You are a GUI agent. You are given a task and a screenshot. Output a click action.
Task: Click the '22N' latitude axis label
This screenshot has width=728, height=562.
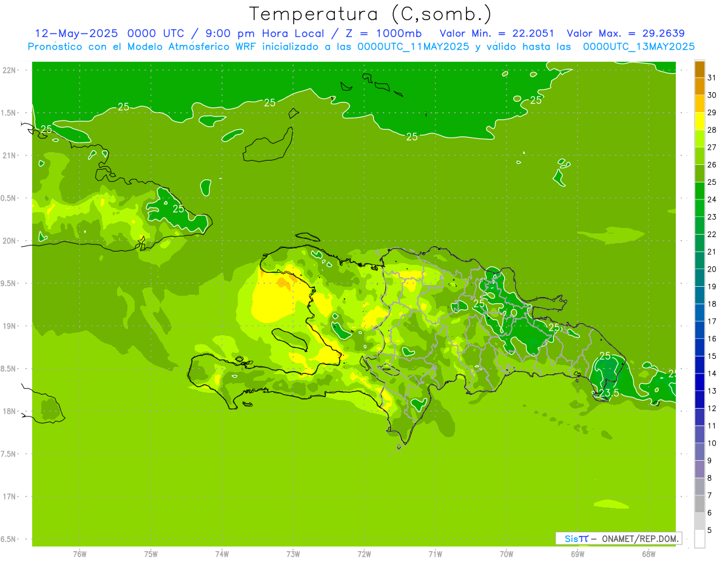(9, 70)
